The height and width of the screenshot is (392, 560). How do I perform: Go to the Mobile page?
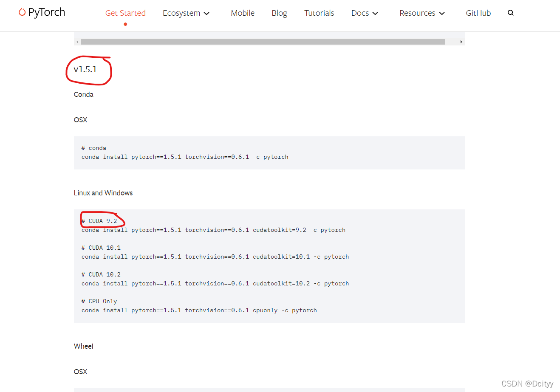tap(243, 13)
